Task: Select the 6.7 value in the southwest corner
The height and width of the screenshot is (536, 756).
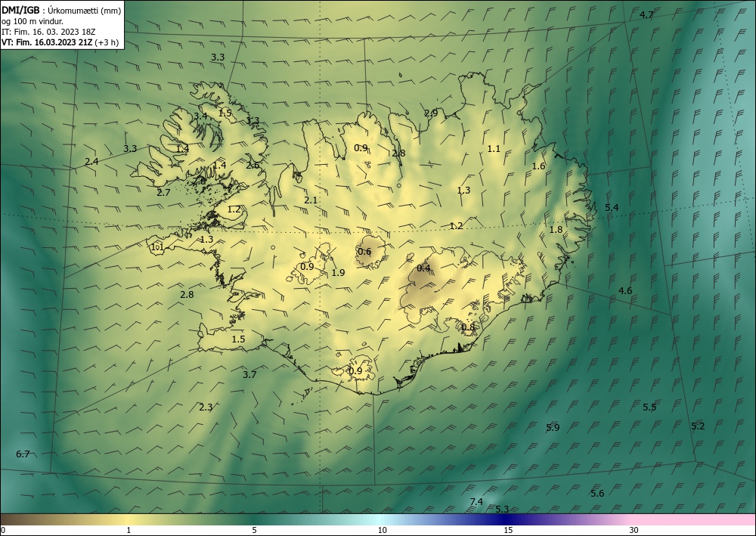Action: coord(23,454)
